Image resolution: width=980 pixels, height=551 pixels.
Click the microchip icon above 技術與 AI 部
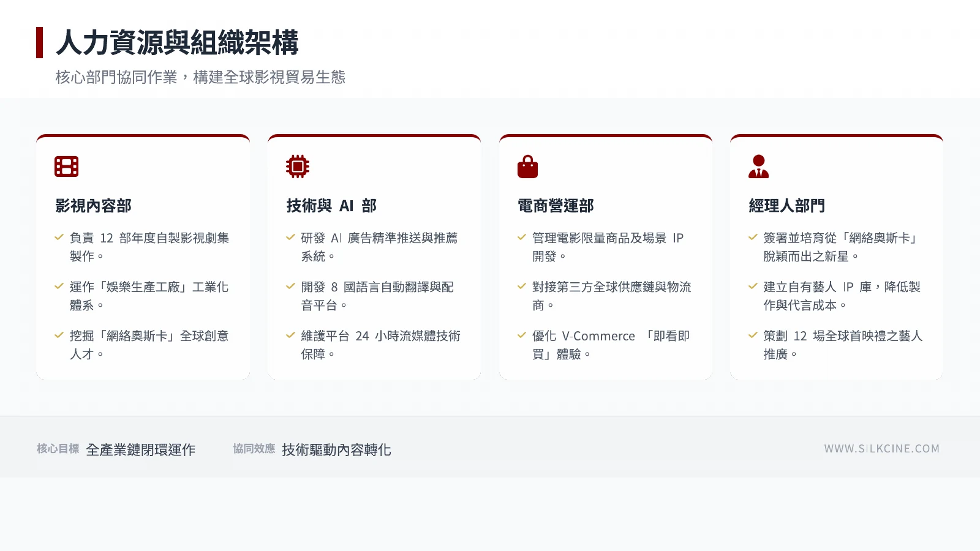click(x=298, y=167)
